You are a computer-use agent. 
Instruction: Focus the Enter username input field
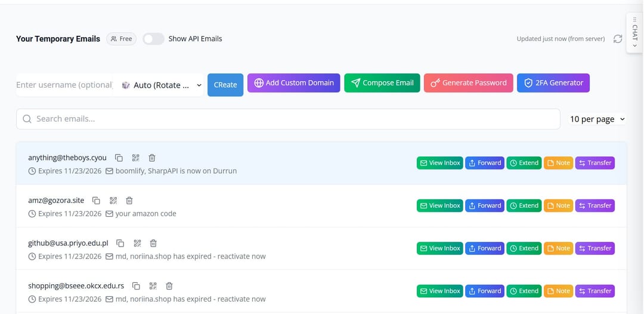64,85
